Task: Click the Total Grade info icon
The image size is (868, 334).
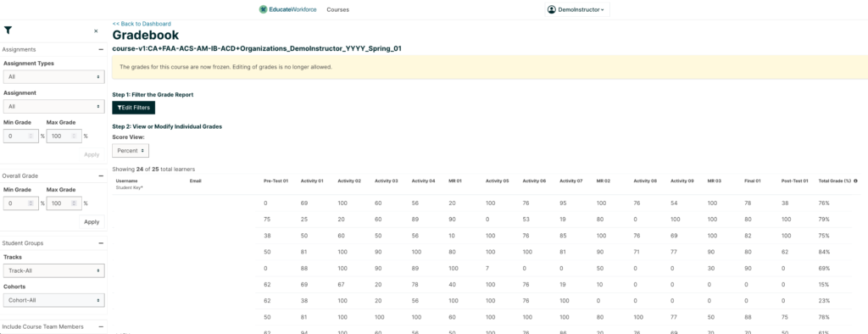Action: [856, 181]
